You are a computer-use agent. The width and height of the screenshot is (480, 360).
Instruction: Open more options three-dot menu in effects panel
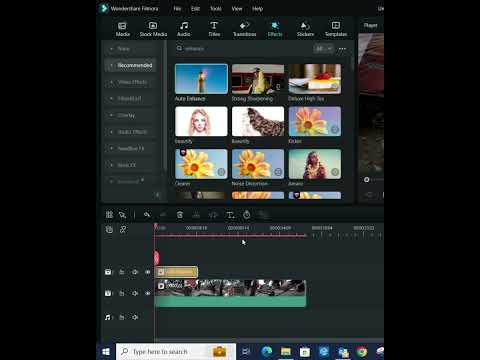click(342, 49)
